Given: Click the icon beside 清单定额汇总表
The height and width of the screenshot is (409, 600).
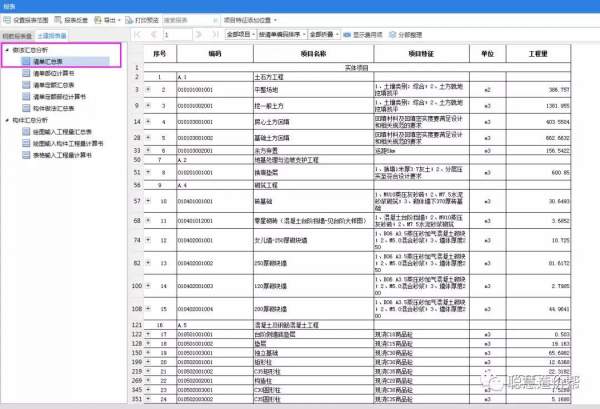Looking at the screenshot, I should [26, 85].
